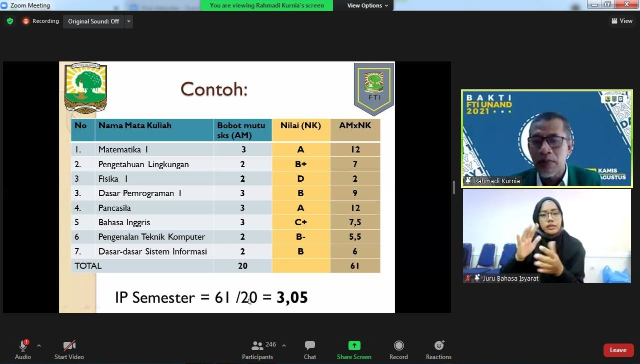Select Rahmadi Kurnia's video thumbnail
Screen dimensions: 640x364
point(546,138)
